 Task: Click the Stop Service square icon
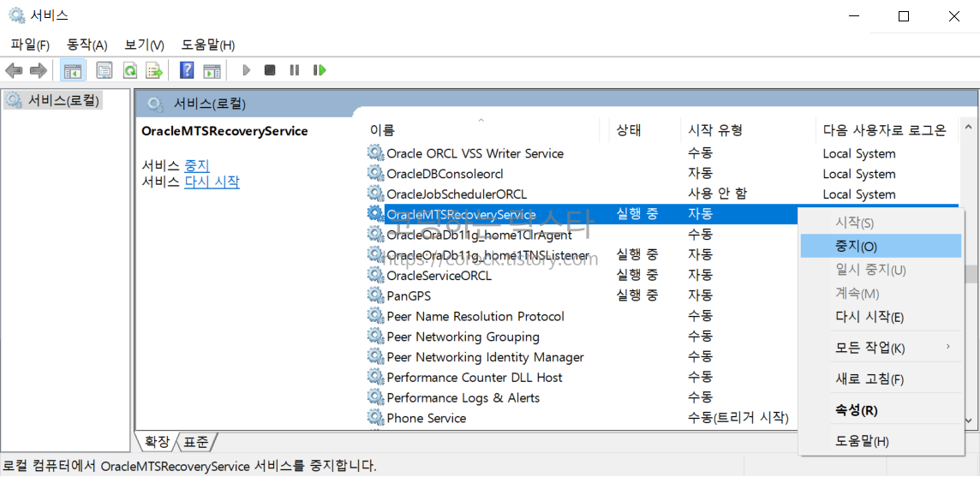click(x=269, y=70)
